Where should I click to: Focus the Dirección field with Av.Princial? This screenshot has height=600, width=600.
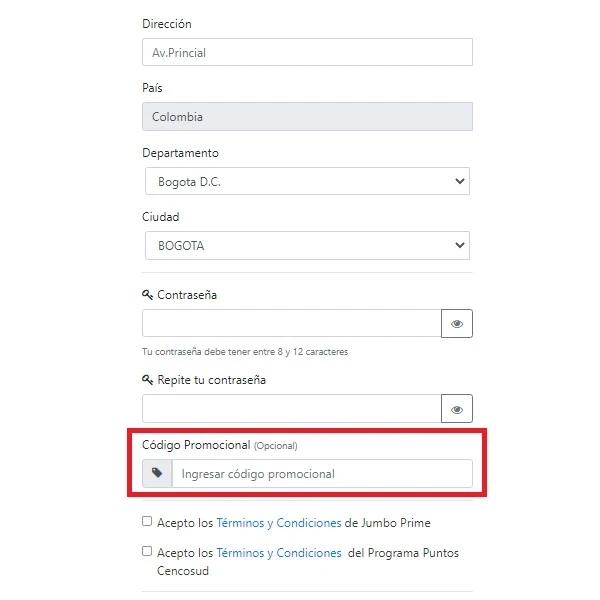pyautogui.click(x=307, y=52)
